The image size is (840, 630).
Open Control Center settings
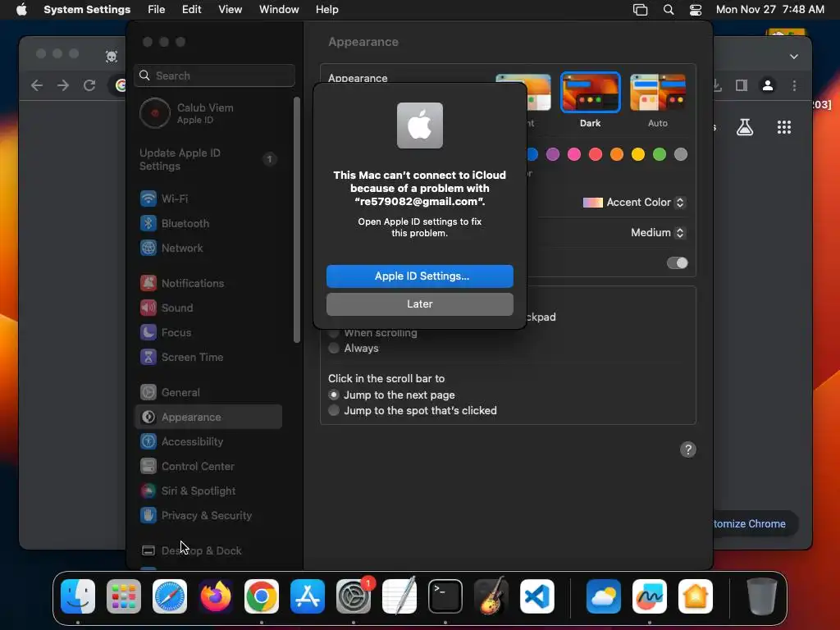click(208, 467)
